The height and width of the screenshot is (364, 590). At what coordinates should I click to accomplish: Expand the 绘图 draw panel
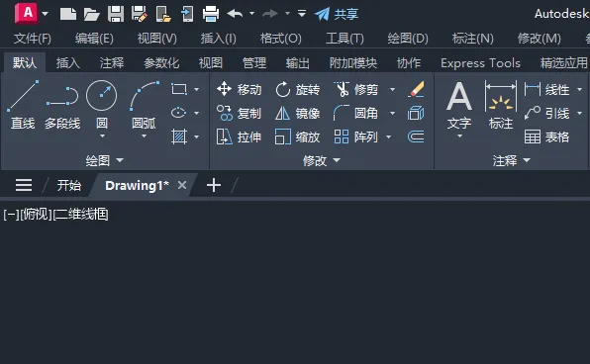105,160
